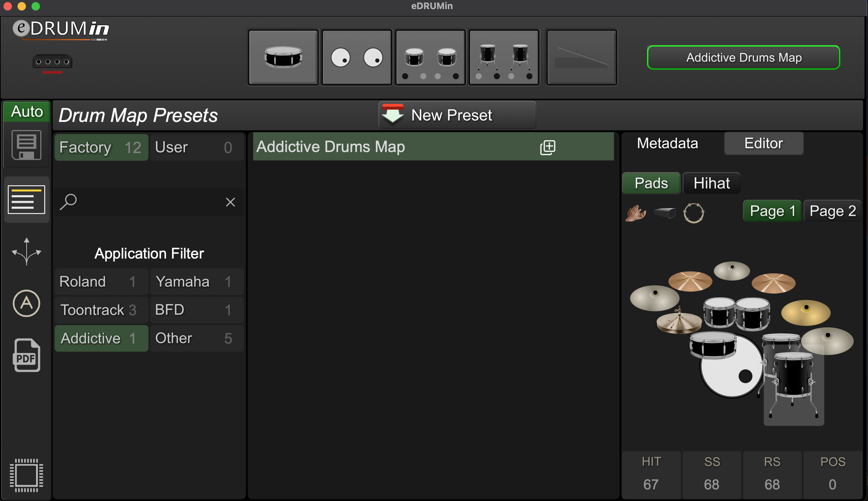Toggle the Yamaha application filter
Viewport: 868px width, 501px height.
[x=197, y=282]
